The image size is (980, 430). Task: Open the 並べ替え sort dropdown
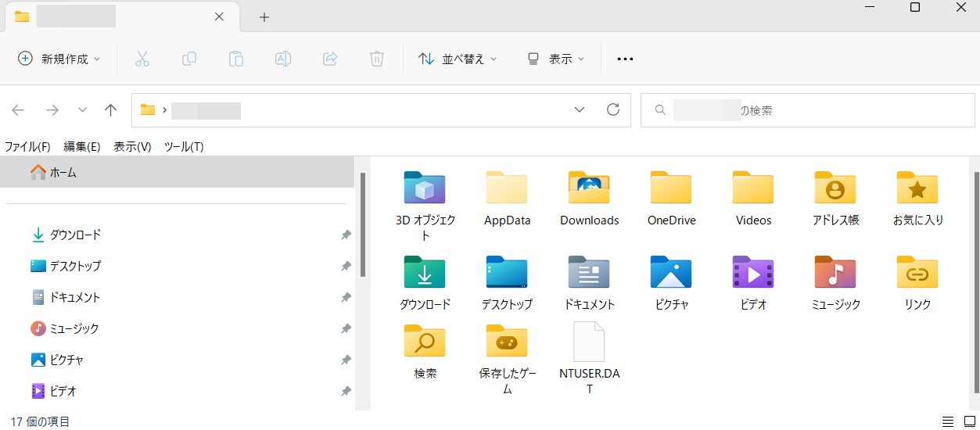click(x=458, y=59)
